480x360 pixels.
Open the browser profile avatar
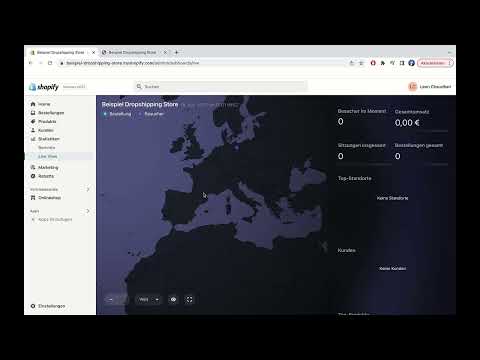412,63
